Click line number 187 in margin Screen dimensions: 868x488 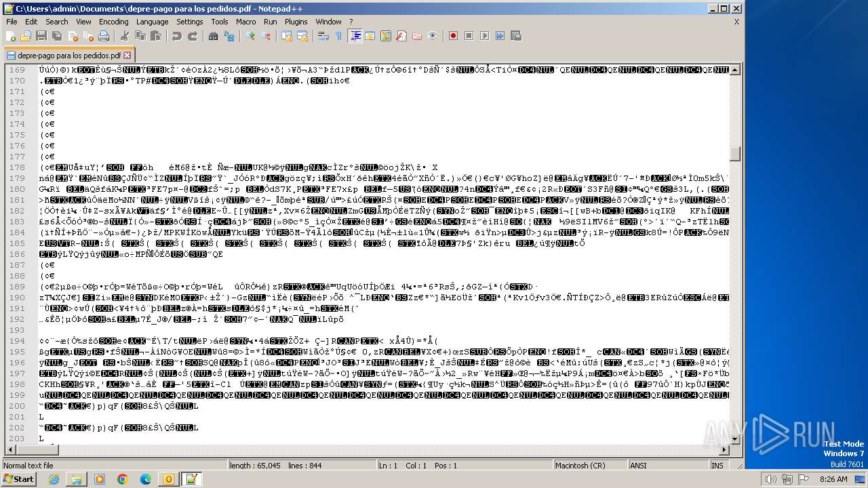[x=17, y=265]
